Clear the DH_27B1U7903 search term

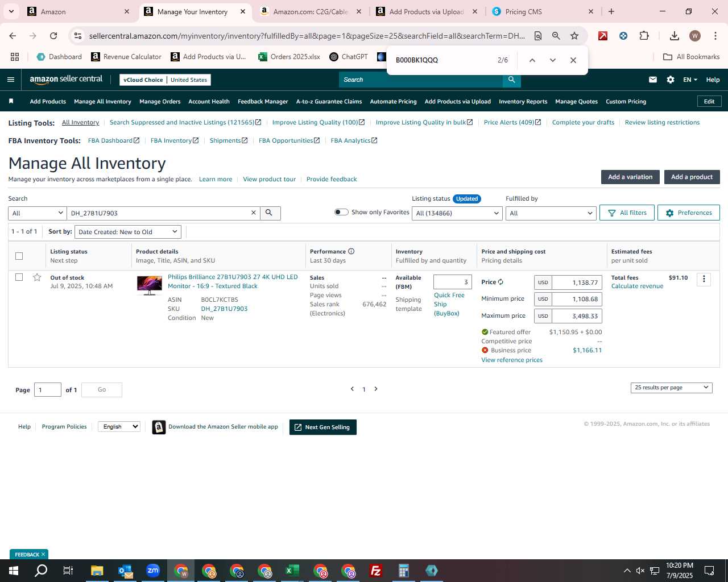pos(254,213)
